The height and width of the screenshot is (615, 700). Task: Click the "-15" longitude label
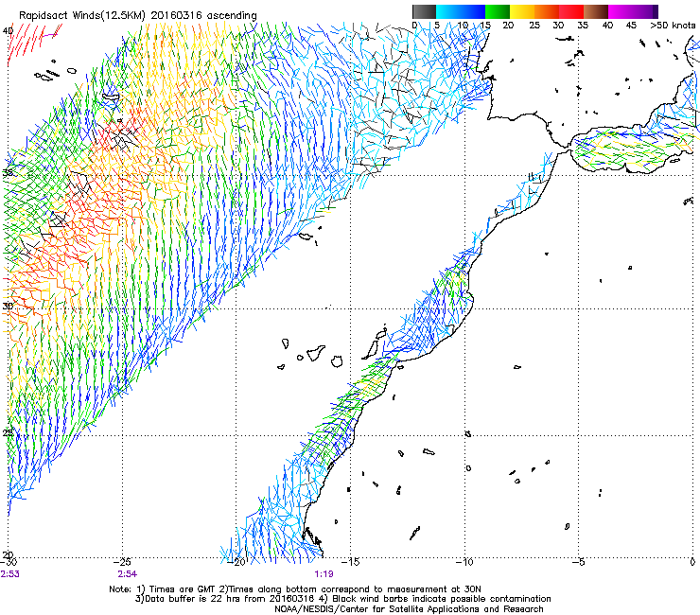350,562
